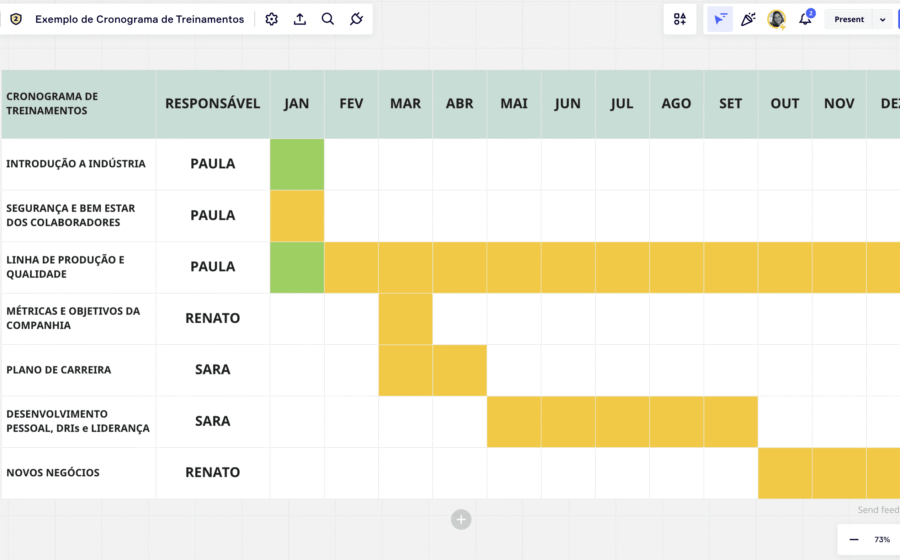Open search with magnifier icon
The width and height of the screenshot is (900, 560).
tap(328, 19)
